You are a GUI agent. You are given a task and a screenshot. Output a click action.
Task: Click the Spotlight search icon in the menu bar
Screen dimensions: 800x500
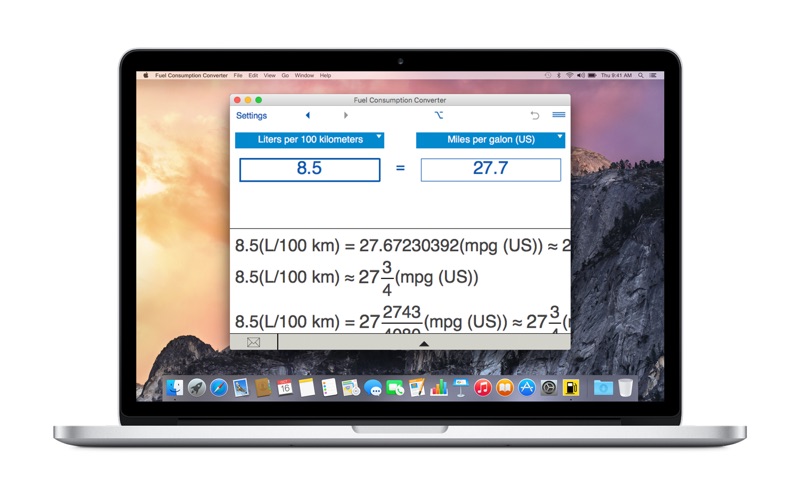(x=640, y=76)
